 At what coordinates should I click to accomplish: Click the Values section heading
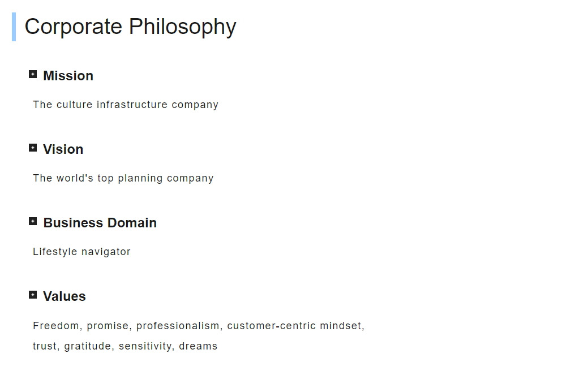coord(64,296)
